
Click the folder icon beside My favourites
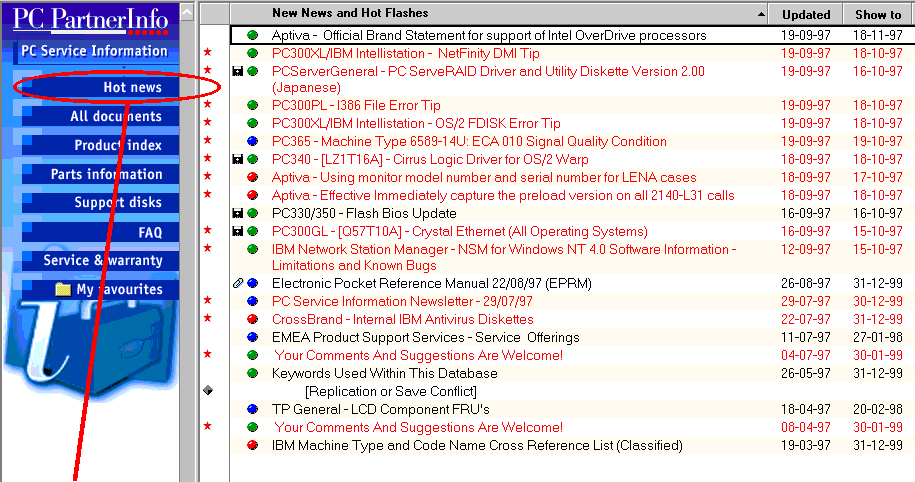click(63, 289)
